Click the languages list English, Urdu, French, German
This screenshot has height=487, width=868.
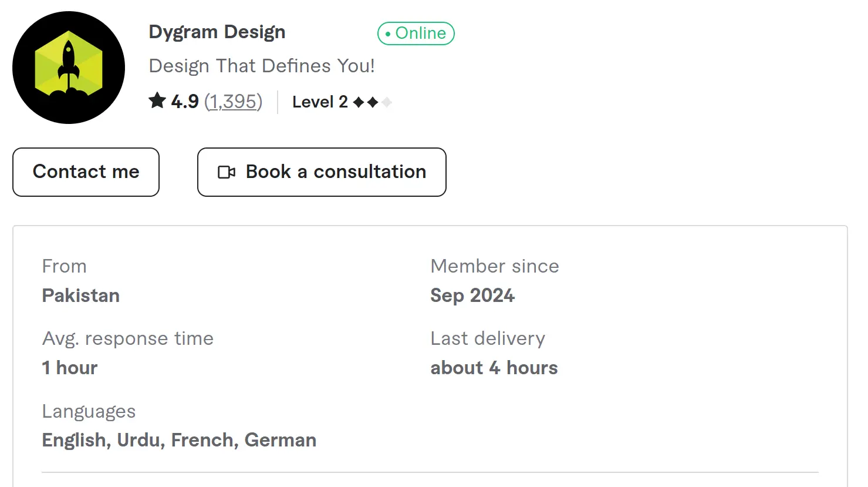[x=179, y=440]
